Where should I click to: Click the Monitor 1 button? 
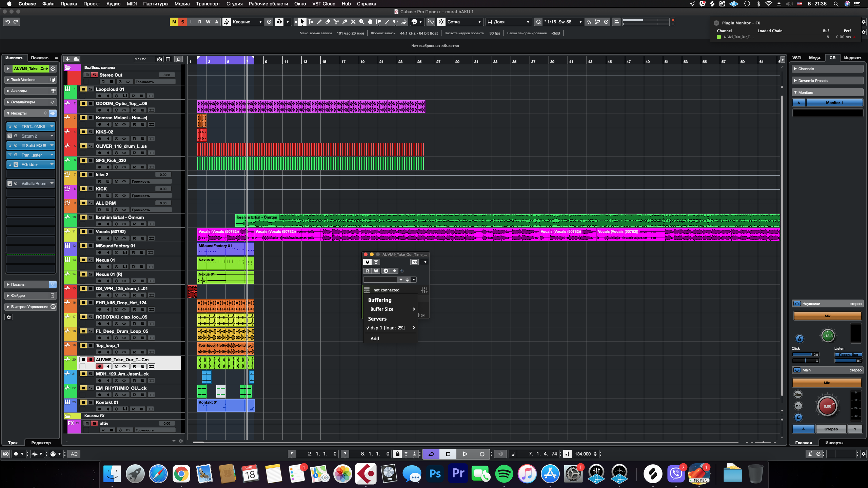[x=834, y=103]
